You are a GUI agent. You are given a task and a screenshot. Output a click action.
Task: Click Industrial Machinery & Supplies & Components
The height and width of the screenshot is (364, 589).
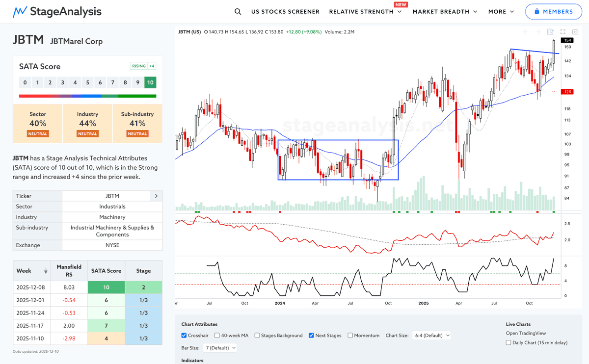click(112, 231)
